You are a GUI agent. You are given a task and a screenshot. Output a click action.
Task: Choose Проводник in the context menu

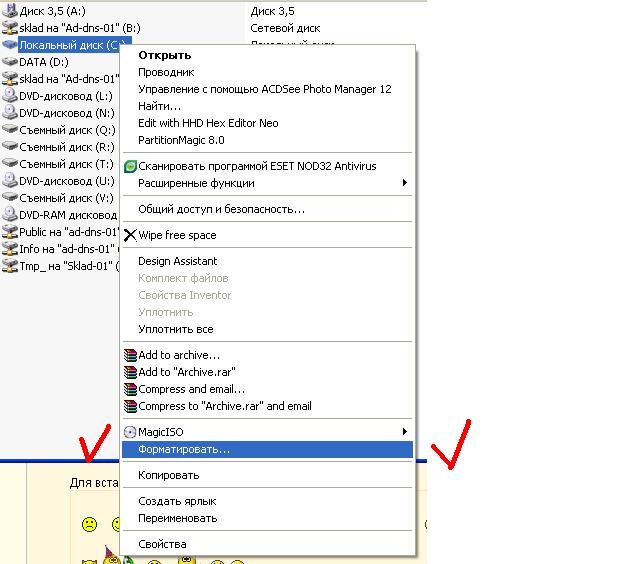[x=267, y=73]
